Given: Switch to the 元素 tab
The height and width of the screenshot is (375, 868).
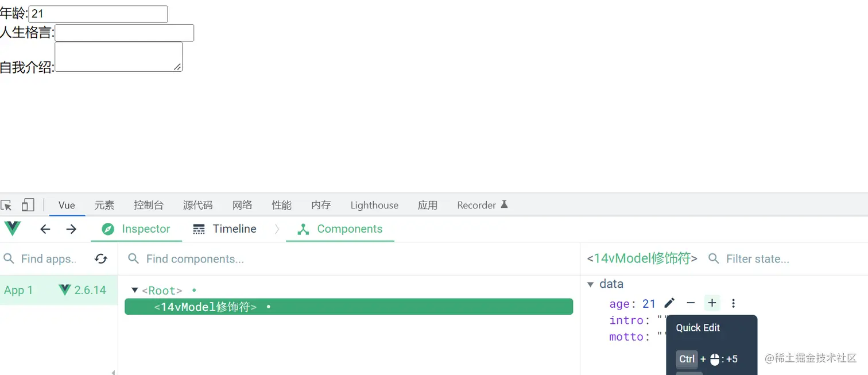Looking at the screenshot, I should 104,205.
